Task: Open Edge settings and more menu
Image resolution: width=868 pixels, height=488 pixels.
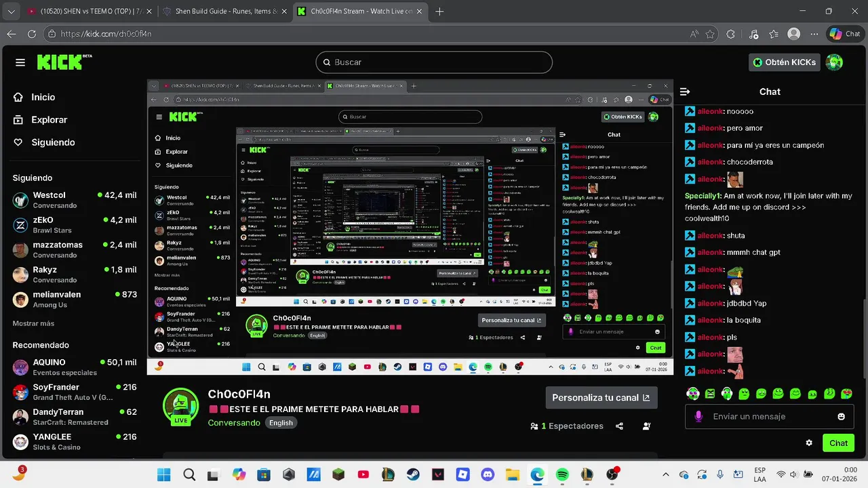Action: point(814,34)
